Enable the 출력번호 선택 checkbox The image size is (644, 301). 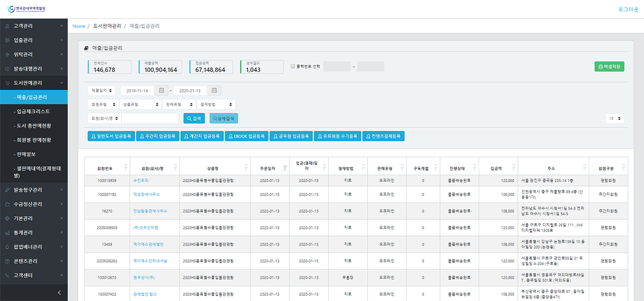pyautogui.click(x=292, y=67)
